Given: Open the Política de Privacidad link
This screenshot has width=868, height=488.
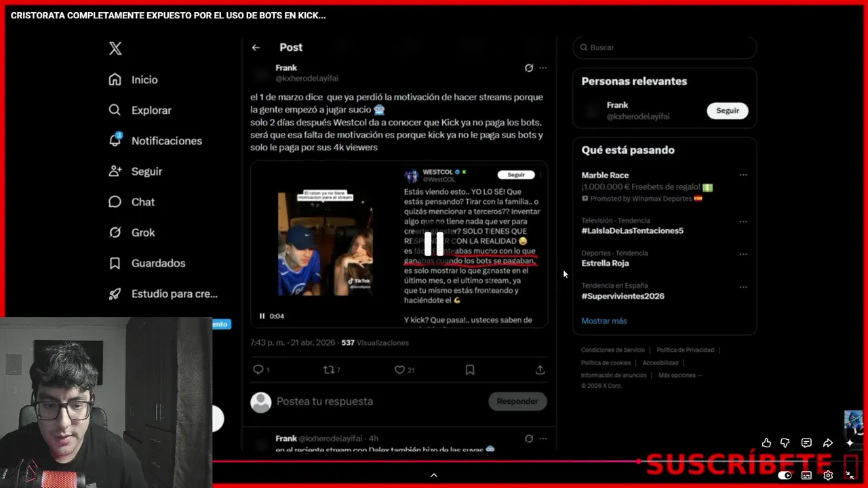Looking at the screenshot, I should point(686,350).
